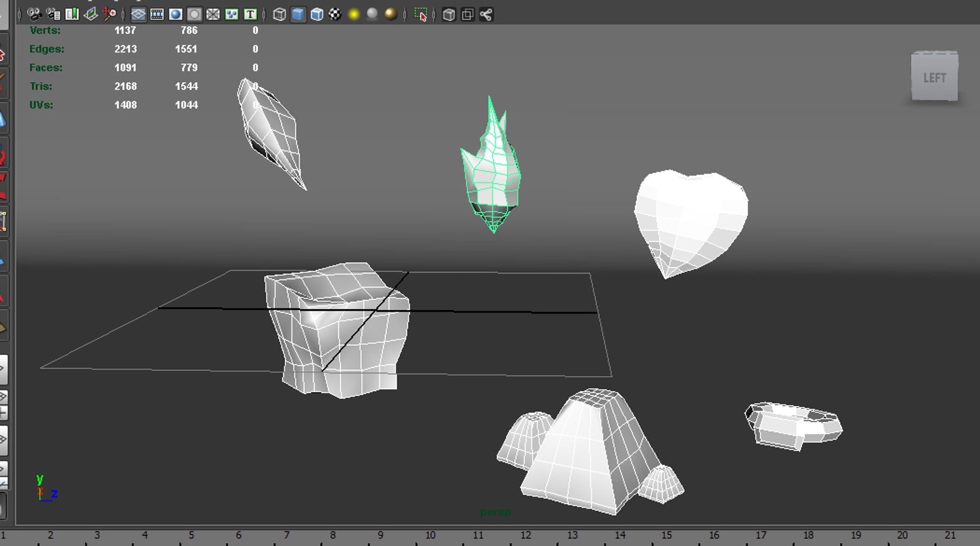The width and height of the screenshot is (980, 546).
Task: Click frame 20 on the time slider
Action: [x=902, y=535]
